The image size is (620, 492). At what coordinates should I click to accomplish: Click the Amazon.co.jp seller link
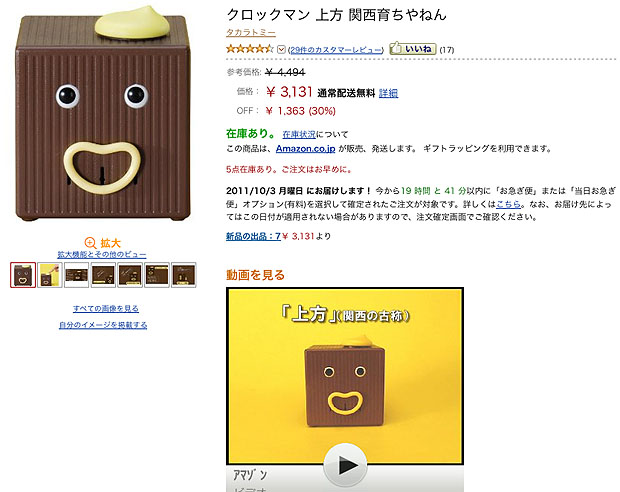[306, 149]
